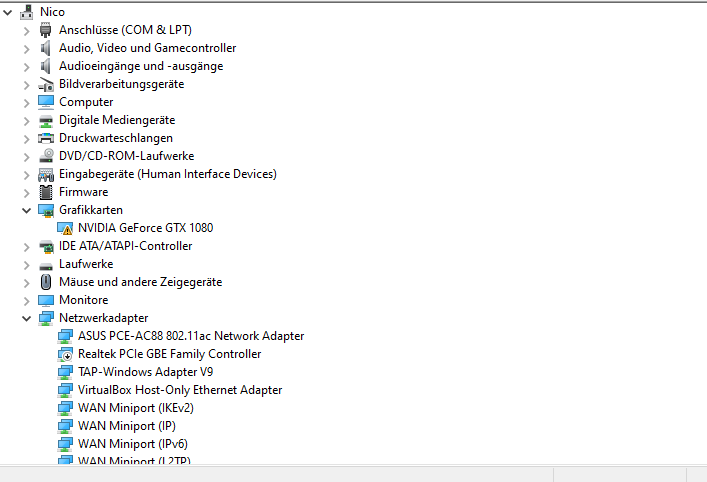Select WAN Miniport (IKEv2) entry
The image size is (707, 482).
pos(136,408)
